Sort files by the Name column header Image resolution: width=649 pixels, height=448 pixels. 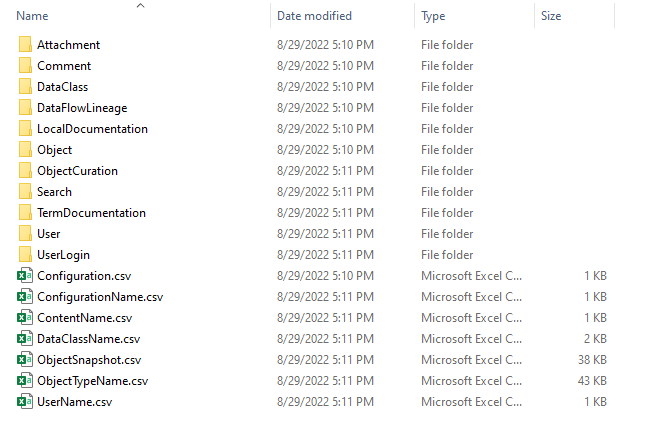click(x=33, y=17)
